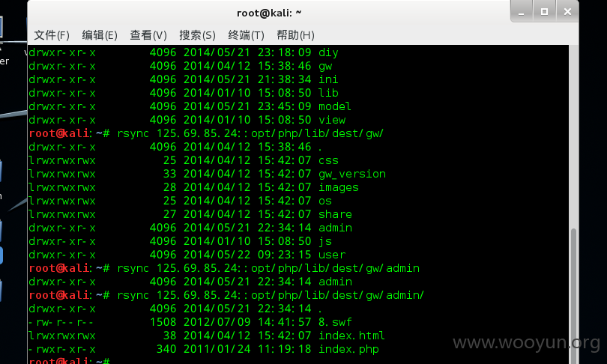
Task: Close the root@kali terminal window
Action: click(567, 11)
